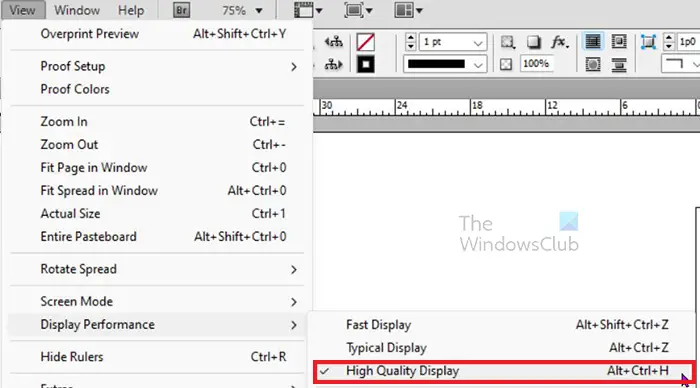
Task: Click the opacity checkerboard icon
Action: click(x=506, y=64)
